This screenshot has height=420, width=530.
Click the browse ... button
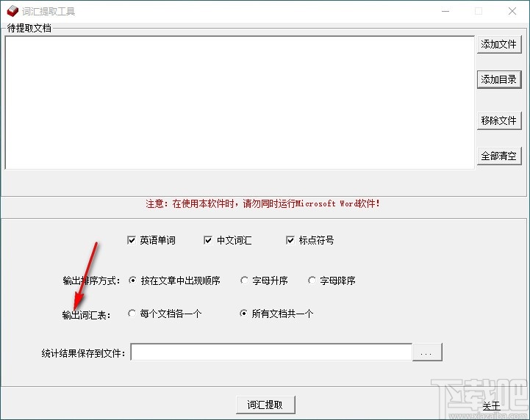(427, 352)
